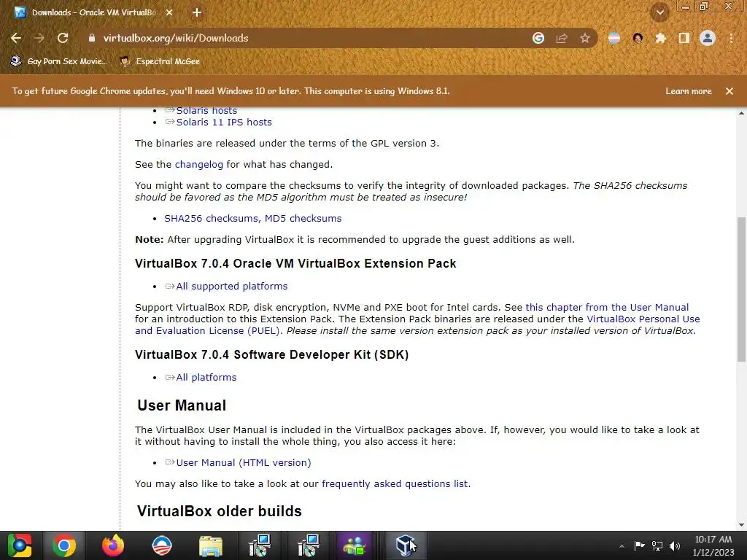Launch Firefox from the taskbar
The width and height of the screenshot is (747, 560).
pos(113,545)
